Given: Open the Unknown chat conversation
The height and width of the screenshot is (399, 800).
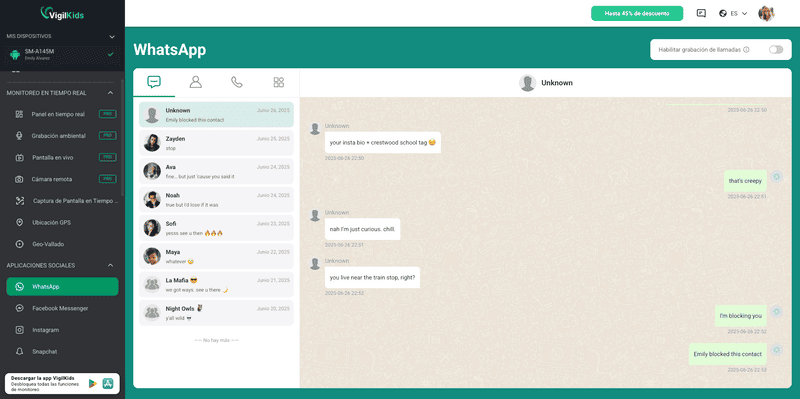Looking at the screenshot, I should [216, 115].
